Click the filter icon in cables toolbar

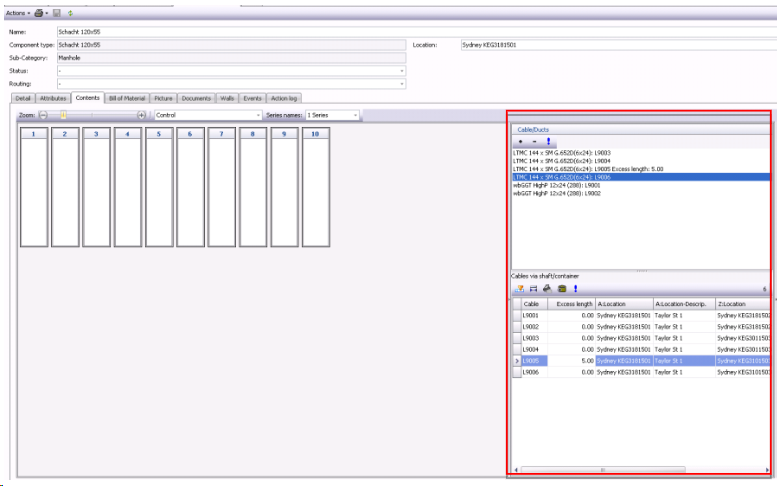519,288
